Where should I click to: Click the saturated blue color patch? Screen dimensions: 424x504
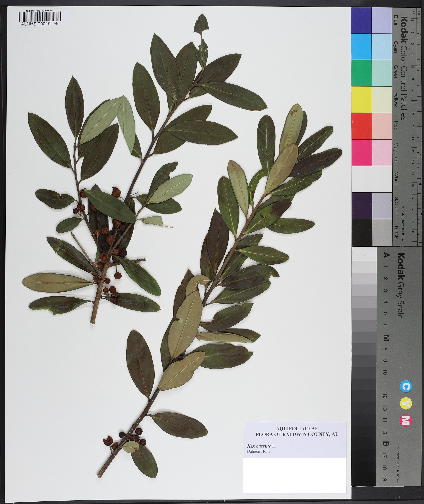[362, 20]
